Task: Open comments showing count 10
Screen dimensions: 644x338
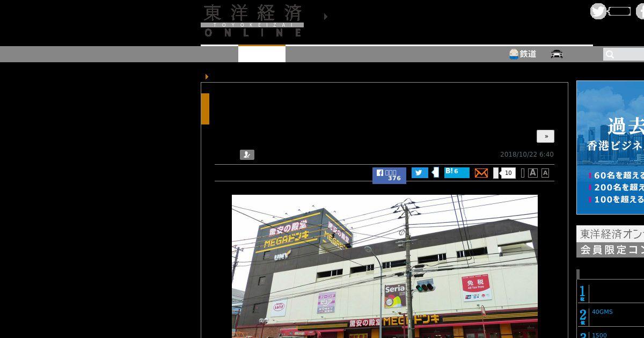Action: coord(505,173)
